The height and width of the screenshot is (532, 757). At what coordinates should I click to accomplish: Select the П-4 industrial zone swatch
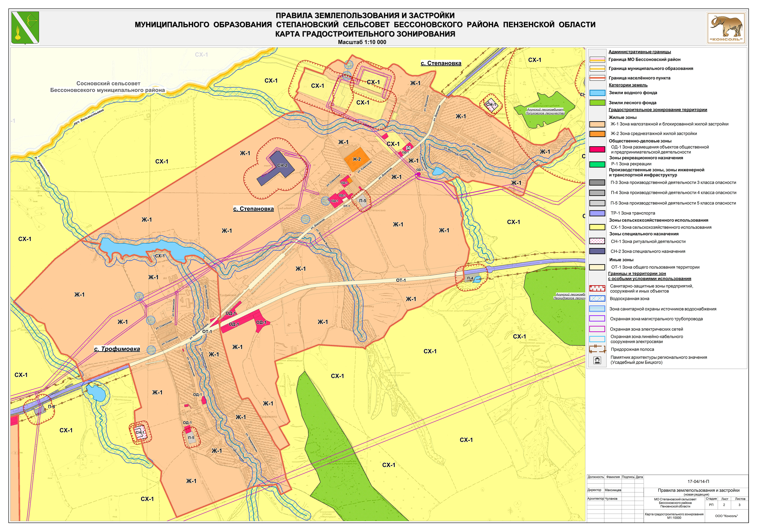pyautogui.click(x=597, y=193)
